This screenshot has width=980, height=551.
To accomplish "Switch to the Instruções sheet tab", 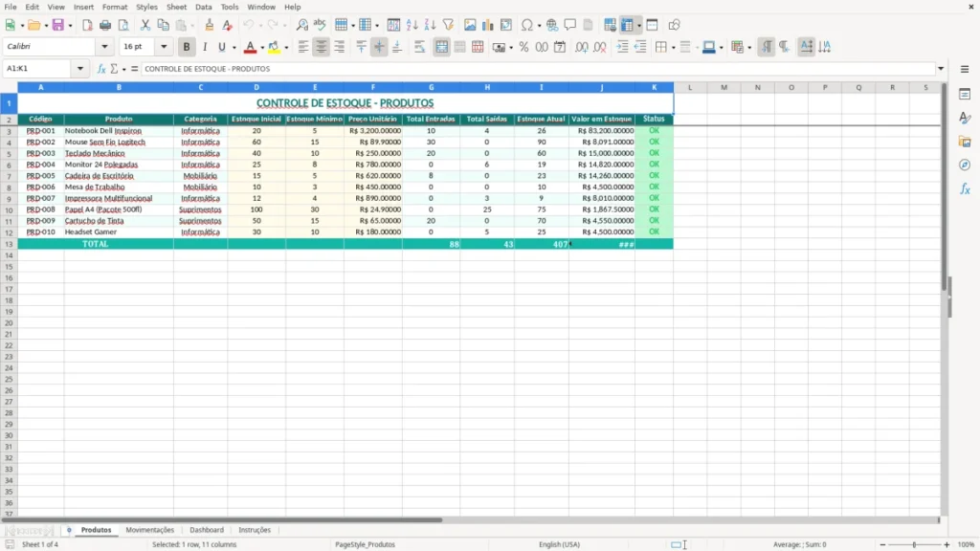I will pyautogui.click(x=255, y=530).
